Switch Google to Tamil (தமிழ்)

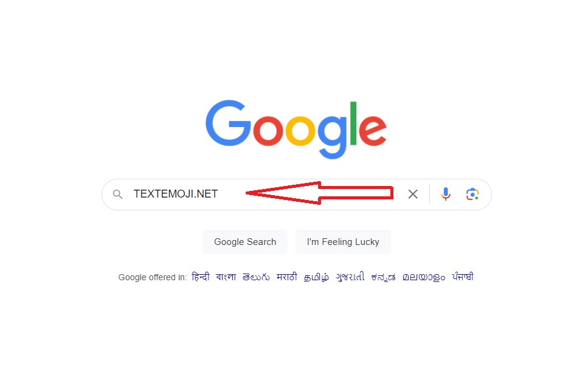316,277
